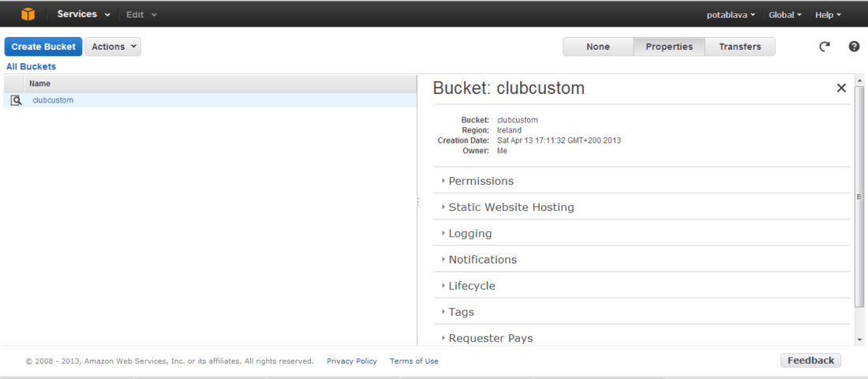
Task: Open the Actions dropdown
Action: click(113, 47)
